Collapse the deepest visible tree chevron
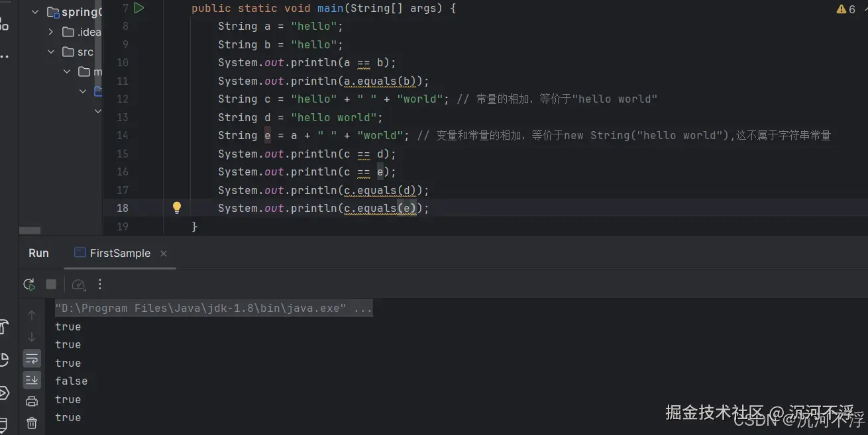 click(98, 111)
